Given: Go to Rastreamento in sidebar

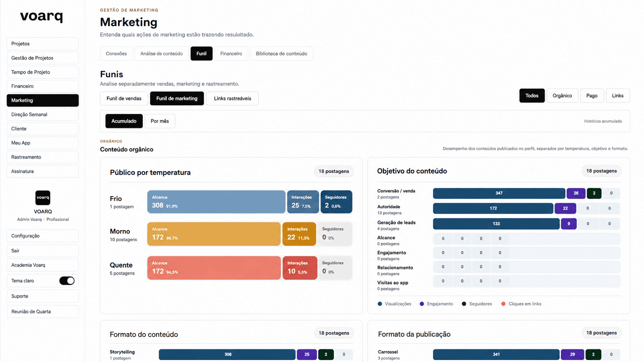Looking at the screenshot, I should pos(43,157).
